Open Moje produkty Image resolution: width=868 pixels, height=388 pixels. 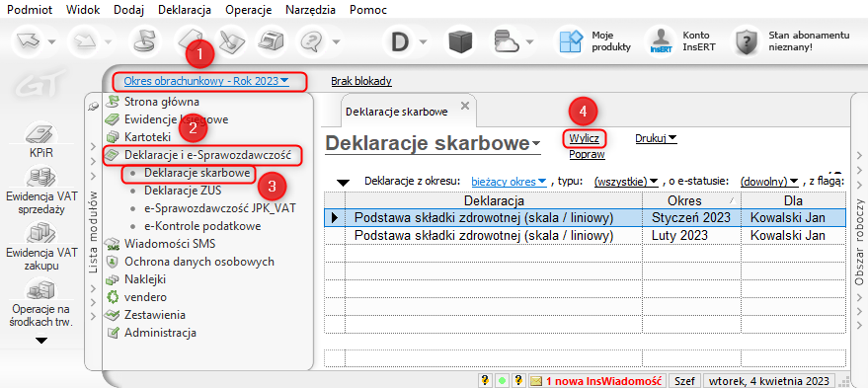click(595, 40)
